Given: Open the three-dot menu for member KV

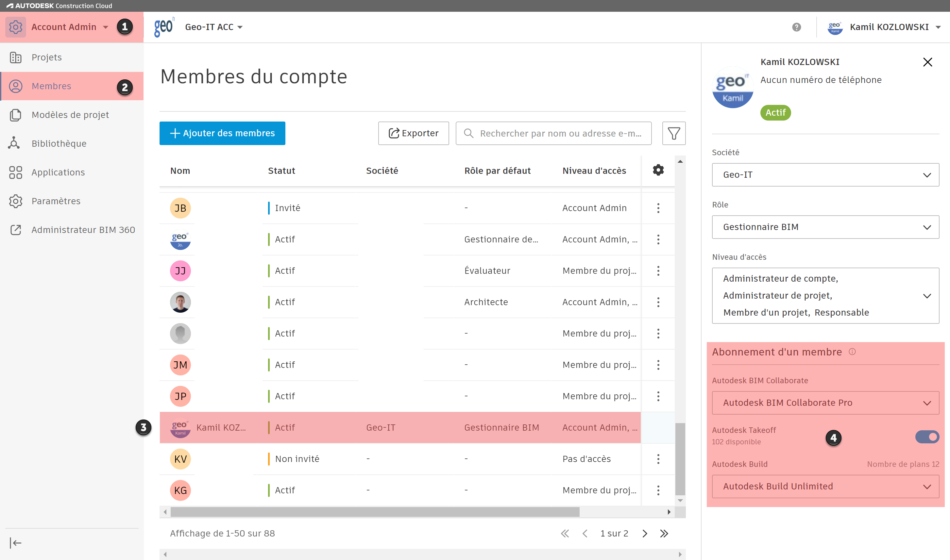Looking at the screenshot, I should (658, 459).
